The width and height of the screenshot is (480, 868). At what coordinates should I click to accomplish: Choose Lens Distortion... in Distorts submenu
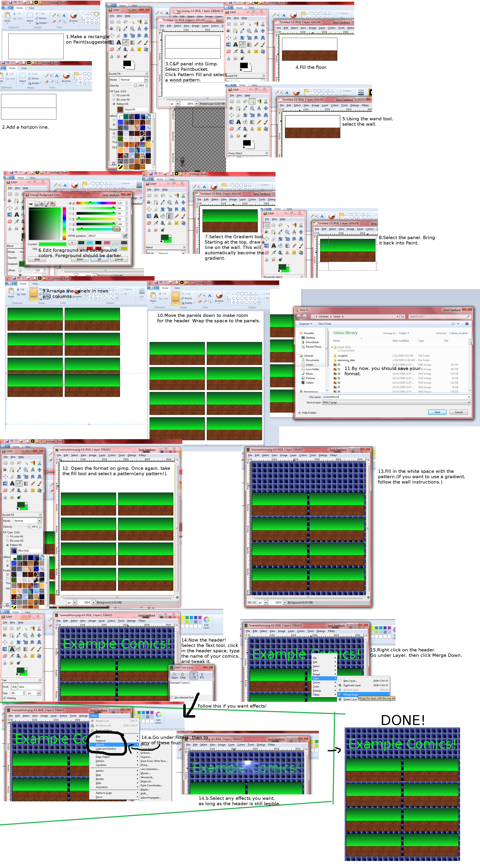pos(150,769)
